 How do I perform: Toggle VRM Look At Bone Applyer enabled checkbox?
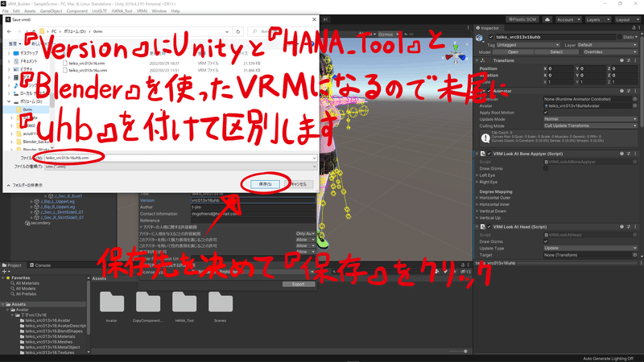pyautogui.click(x=489, y=154)
